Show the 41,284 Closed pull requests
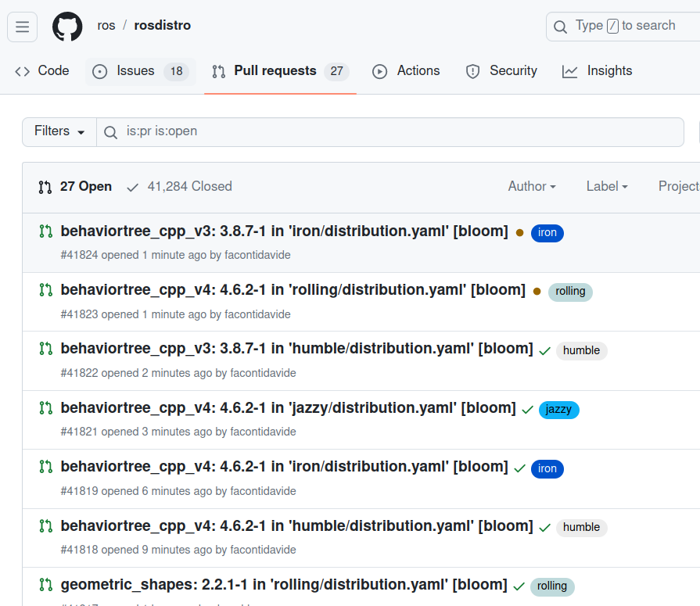This screenshot has height=606, width=700. pos(179,187)
